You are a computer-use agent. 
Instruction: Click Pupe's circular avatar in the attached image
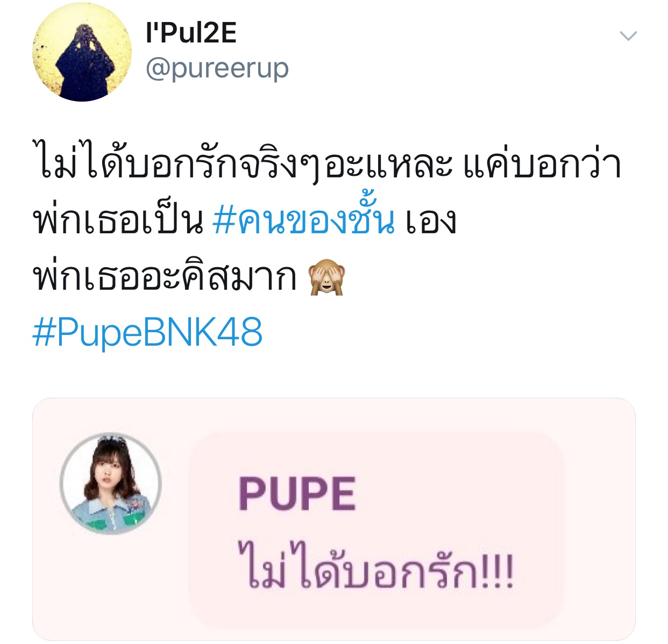coord(111,483)
